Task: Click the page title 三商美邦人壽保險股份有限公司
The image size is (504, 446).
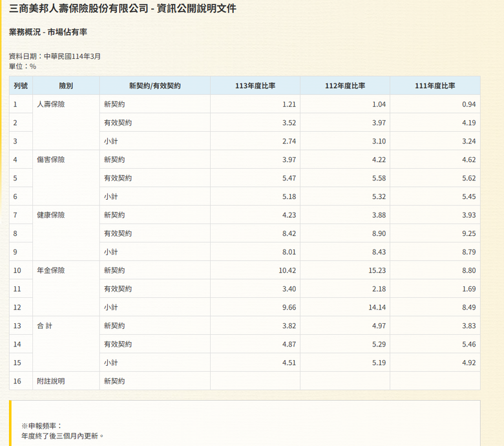Action: 79,8
